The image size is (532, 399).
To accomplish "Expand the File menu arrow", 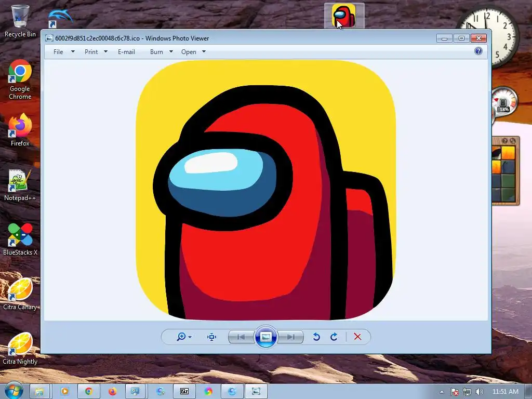I will 73,52.
